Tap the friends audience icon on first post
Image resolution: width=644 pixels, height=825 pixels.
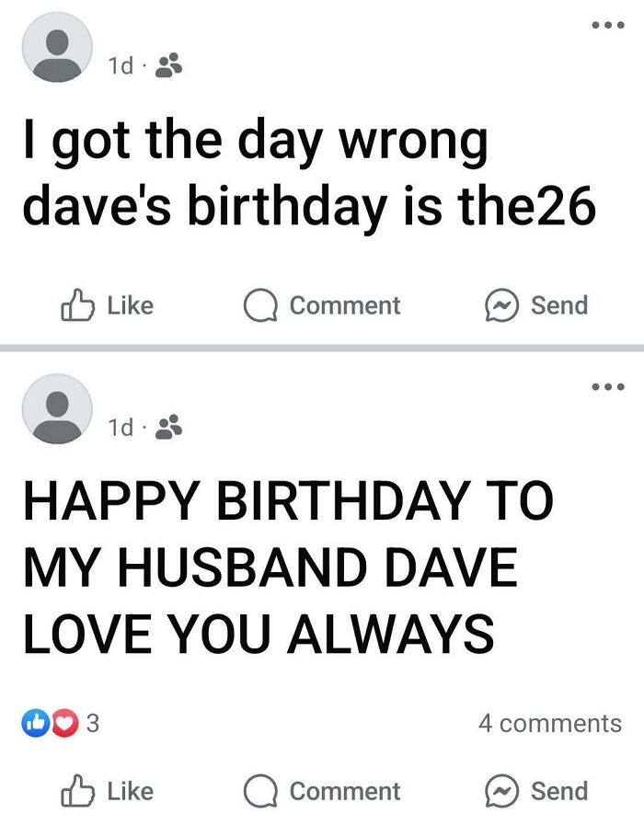click(168, 66)
